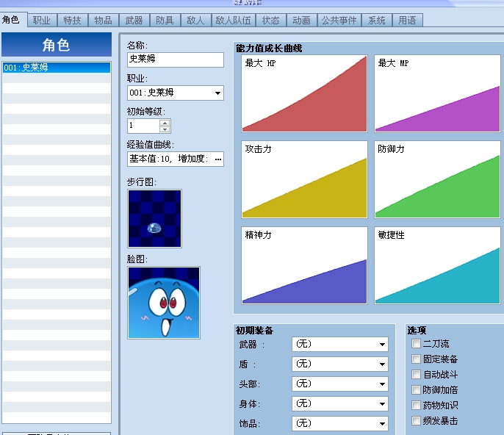The height and width of the screenshot is (435, 504).
Task: Go to the 系统 tab
Action: 377,21
